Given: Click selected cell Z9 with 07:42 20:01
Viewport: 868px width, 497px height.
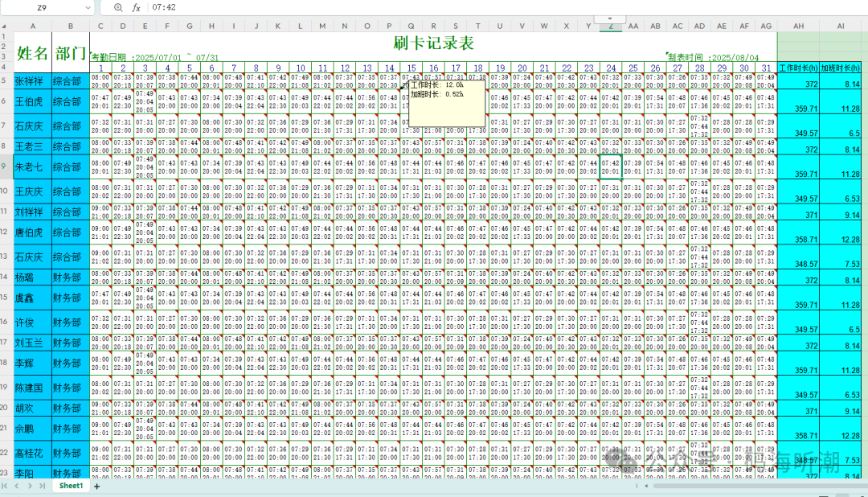Looking at the screenshot, I should (611, 166).
